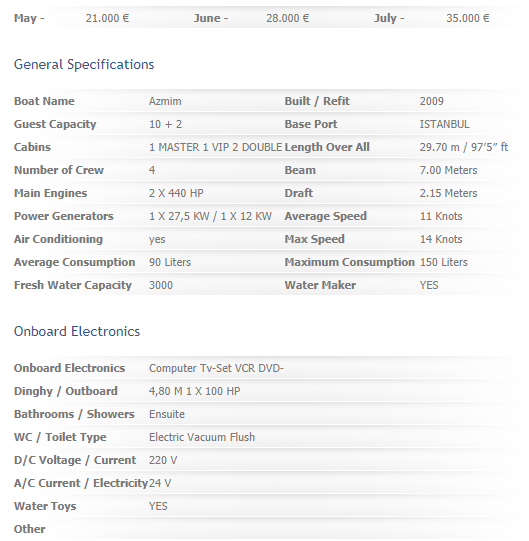The width and height of the screenshot is (529, 541).
Task: Click the Dinghy / Outboard value
Action: [x=194, y=391]
